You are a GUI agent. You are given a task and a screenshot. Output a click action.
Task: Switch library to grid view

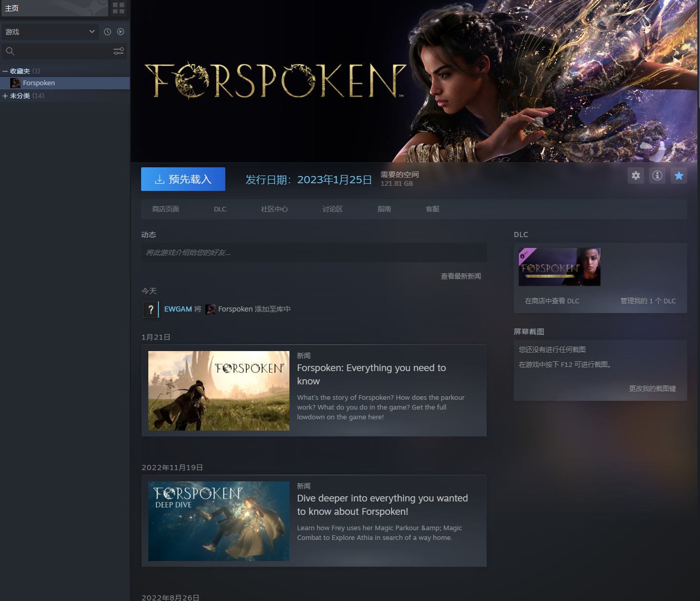click(x=119, y=8)
